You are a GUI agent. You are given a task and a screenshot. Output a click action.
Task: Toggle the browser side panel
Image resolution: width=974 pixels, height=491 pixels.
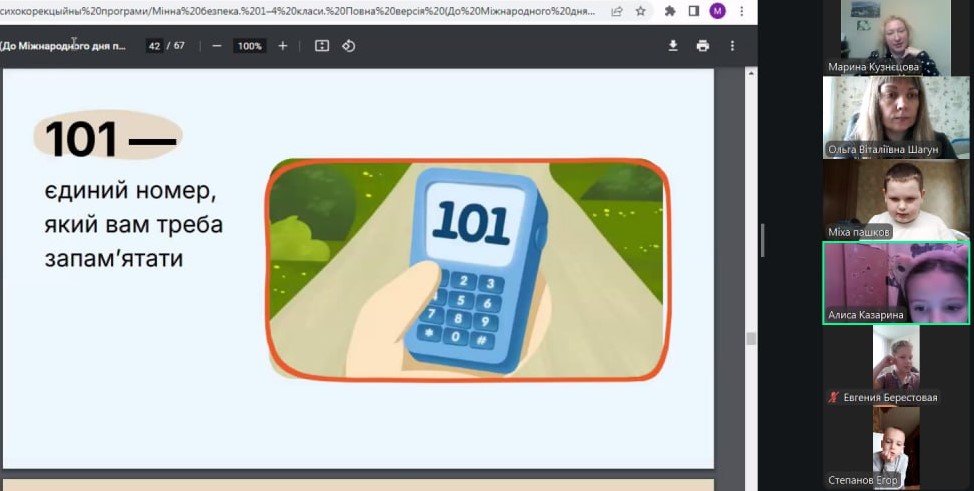pyautogui.click(x=693, y=11)
